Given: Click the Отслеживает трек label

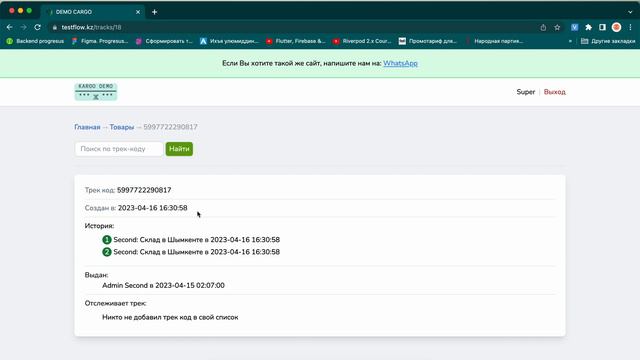Looking at the screenshot, I should click(x=116, y=303).
